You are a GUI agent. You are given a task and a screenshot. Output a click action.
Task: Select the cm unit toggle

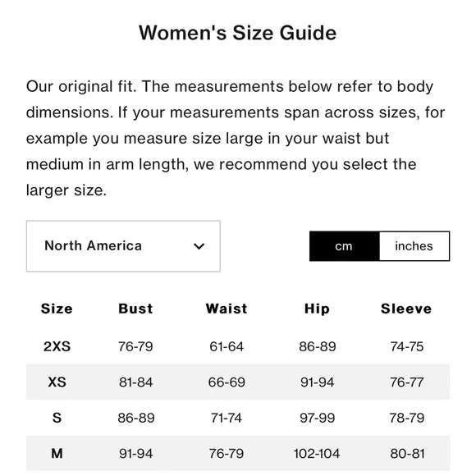click(344, 246)
